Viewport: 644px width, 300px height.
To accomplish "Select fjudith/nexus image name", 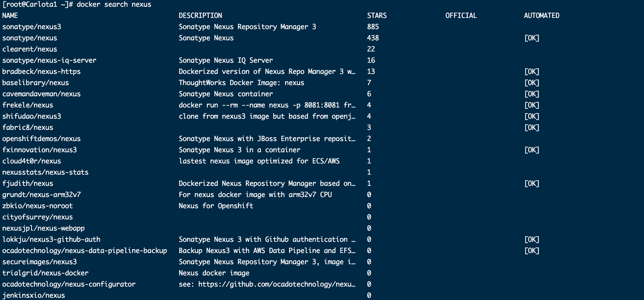I will [28, 184].
